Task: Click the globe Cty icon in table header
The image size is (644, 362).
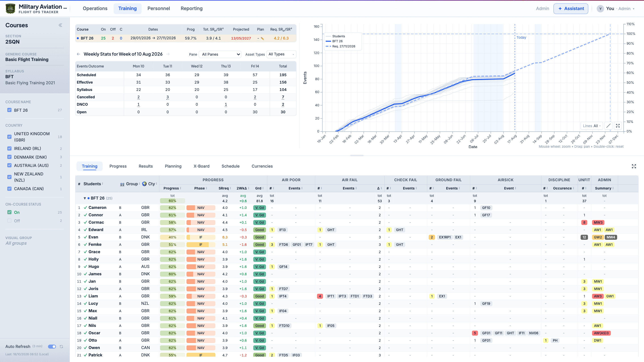Action: [144, 184]
